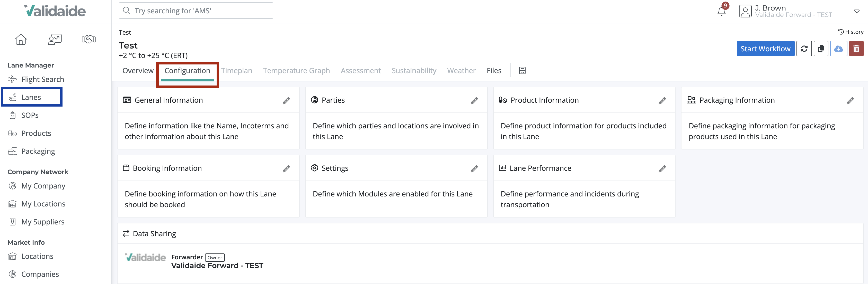Click the notification bell icon

pyautogui.click(x=721, y=11)
